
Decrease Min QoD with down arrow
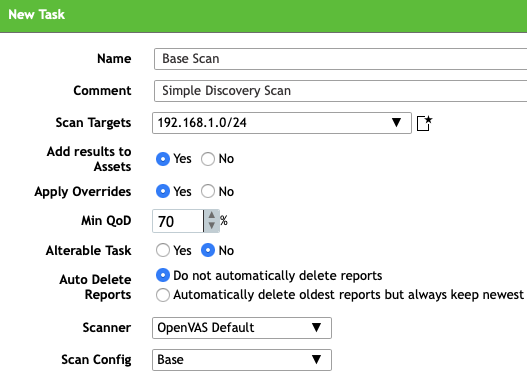click(x=212, y=226)
